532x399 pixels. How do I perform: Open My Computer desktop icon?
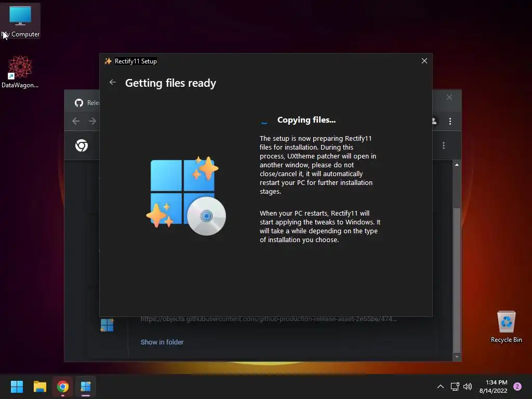(20, 21)
